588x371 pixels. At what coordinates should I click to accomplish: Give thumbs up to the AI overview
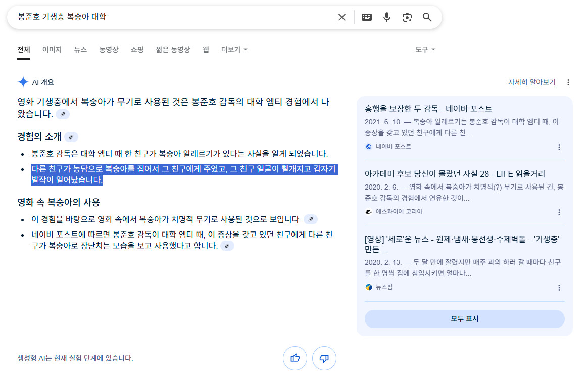(295, 358)
